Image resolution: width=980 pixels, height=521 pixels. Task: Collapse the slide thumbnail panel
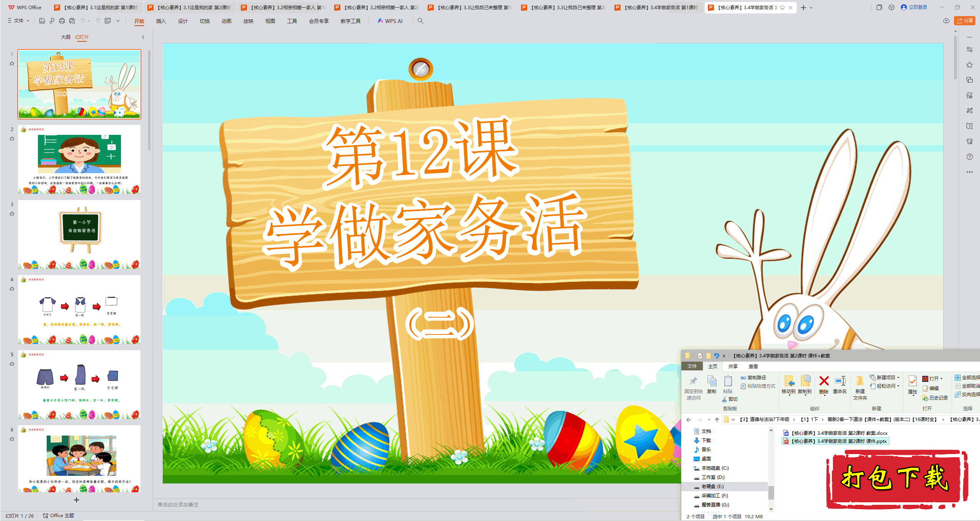tap(143, 37)
